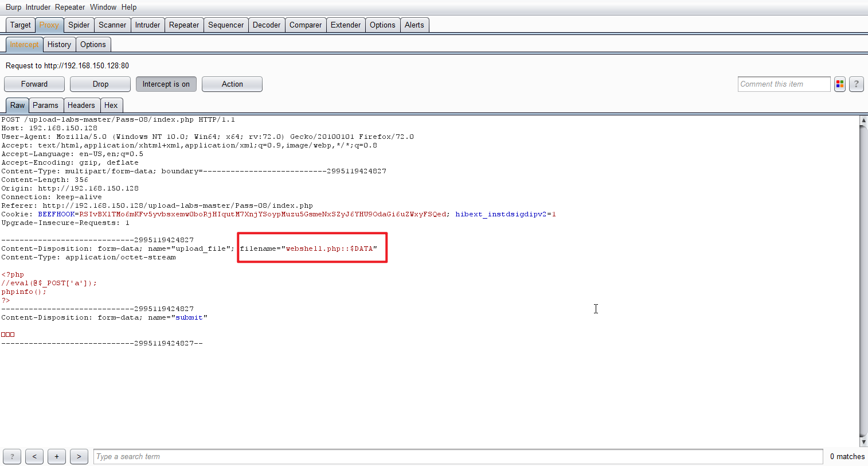Switch to the Comparer tab
The height and width of the screenshot is (466, 868).
click(306, 25)
